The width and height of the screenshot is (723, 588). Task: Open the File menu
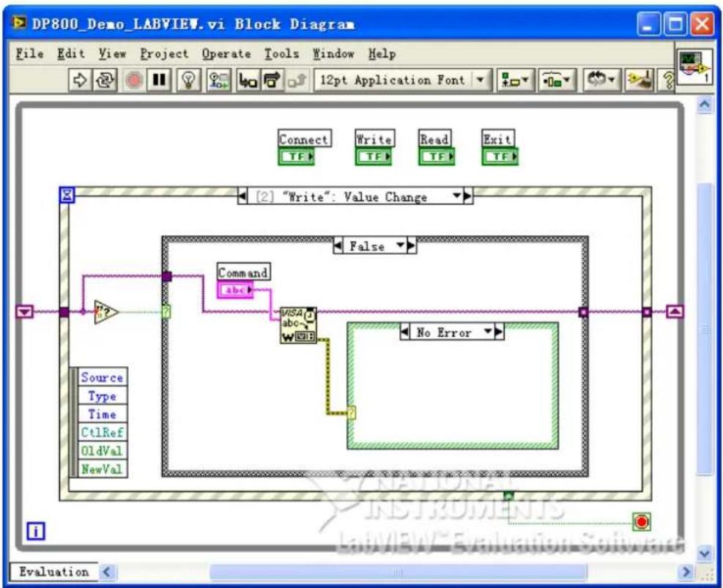pos(29,54)
